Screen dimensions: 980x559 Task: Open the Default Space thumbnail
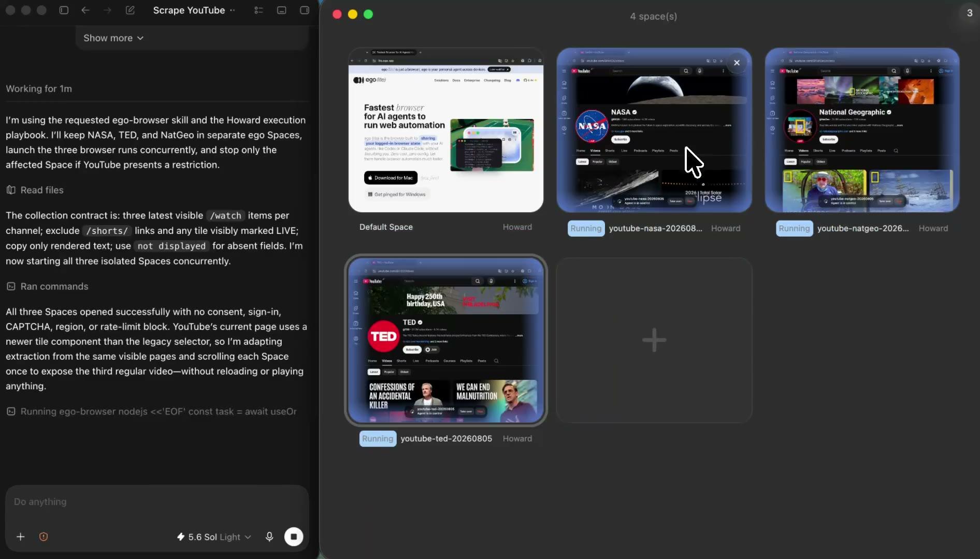[x=446, y=130]
